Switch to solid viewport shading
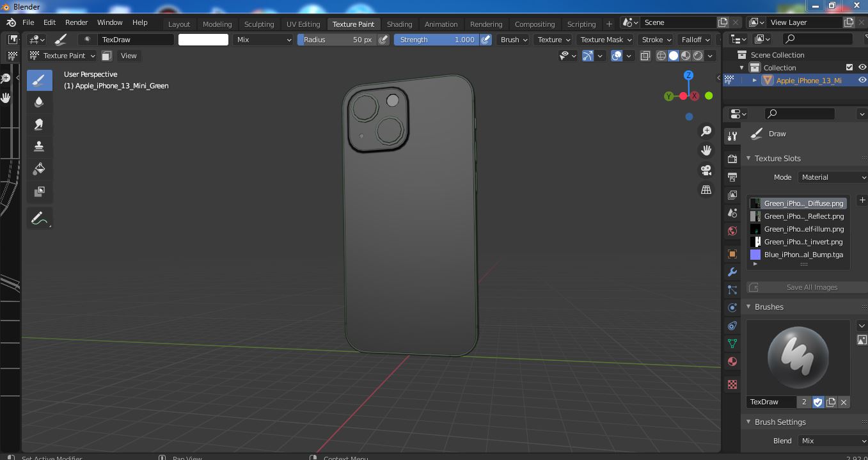The image size is (868, 460). click(x=674, y=56)
